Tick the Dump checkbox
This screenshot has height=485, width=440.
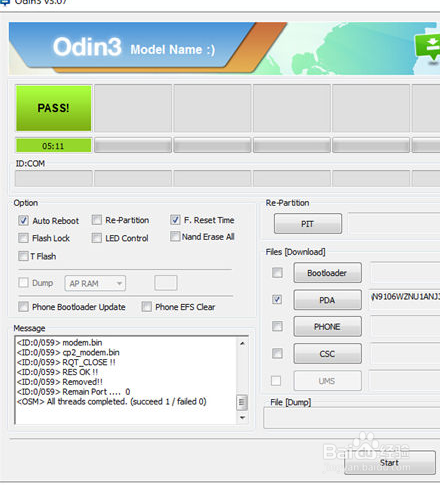click(23, 283)
